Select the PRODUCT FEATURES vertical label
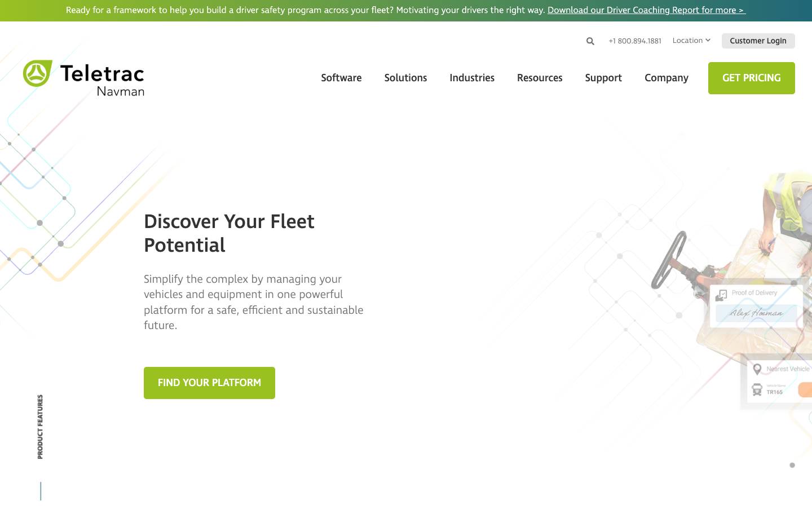 click(40, 427)
